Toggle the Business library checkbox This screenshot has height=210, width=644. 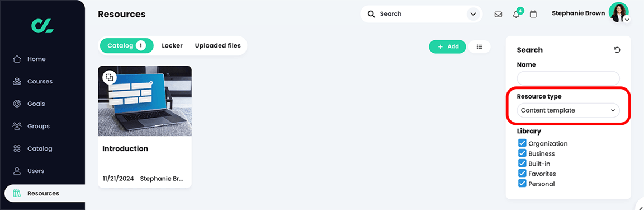pos(522,153)
